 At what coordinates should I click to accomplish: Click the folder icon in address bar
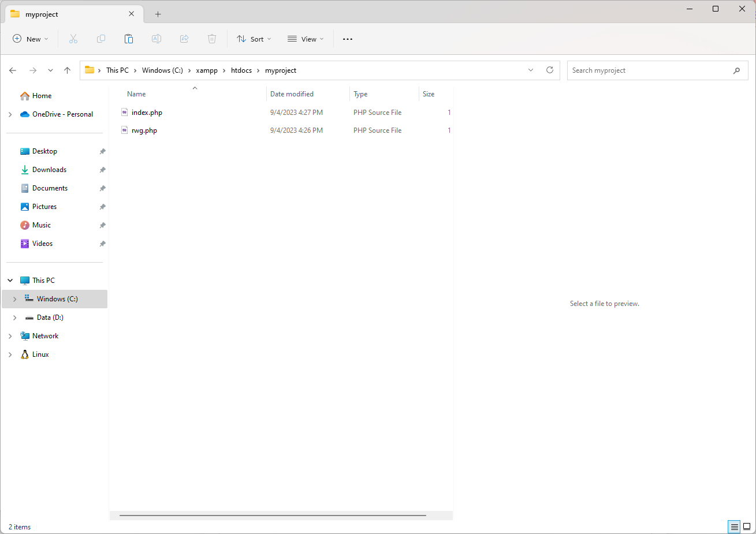click(x=90, y=70)
